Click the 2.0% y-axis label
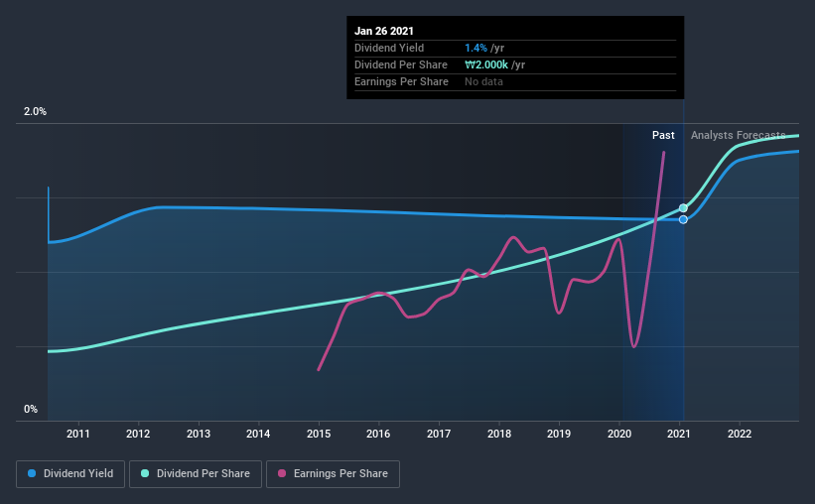815x504 pixels. pos(35,111)
